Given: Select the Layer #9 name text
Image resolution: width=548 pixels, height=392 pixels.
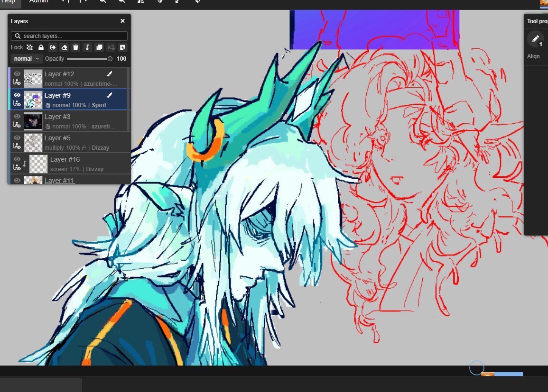Looking at the screenshot, I should (57, 95).
